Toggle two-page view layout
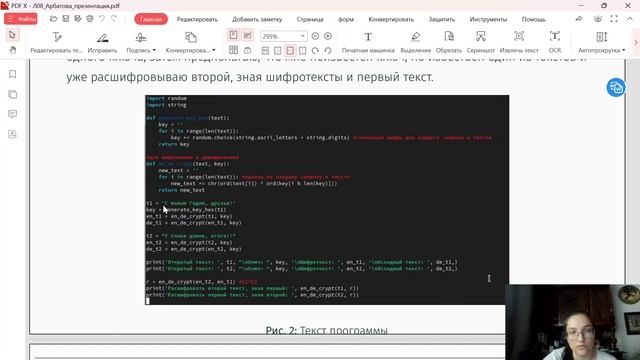 (x=233, y=50)
